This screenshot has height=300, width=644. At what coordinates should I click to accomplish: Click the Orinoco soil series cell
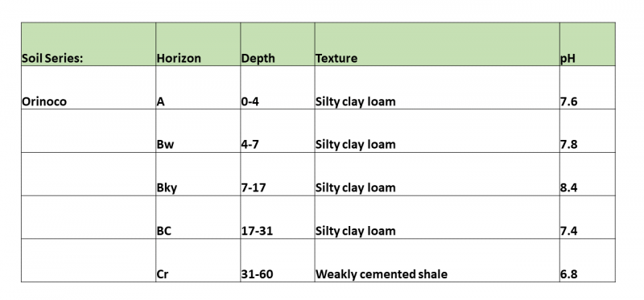(x=89, y=88)
